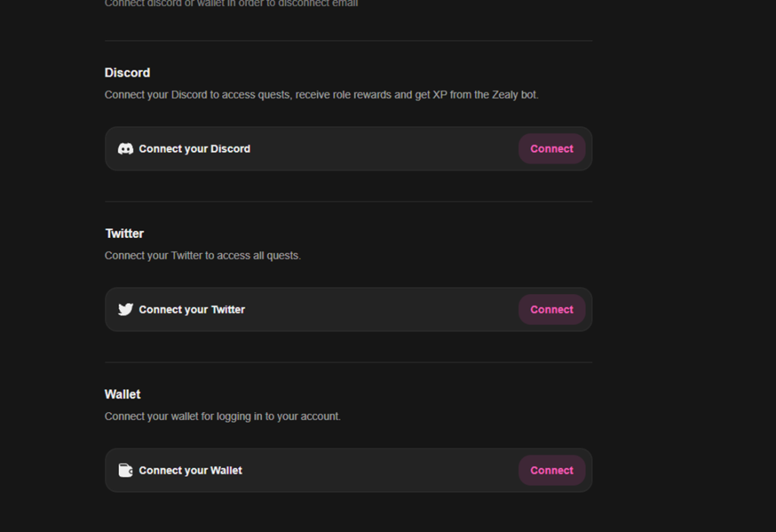This screenshot has height=532, width=776.
Task: Click the 'Connect your Twitter to access all quests' text
Action: (202, 256)
